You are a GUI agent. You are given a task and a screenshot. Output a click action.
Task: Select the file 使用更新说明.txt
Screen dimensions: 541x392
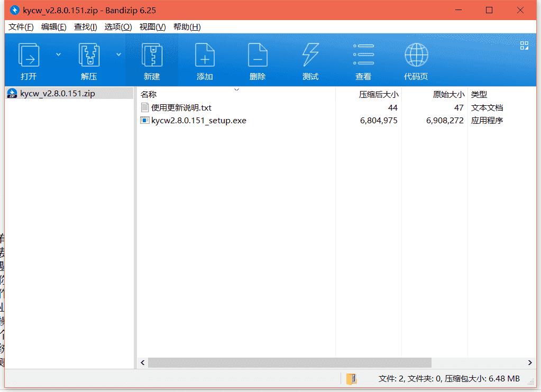[x=181, y=108]
